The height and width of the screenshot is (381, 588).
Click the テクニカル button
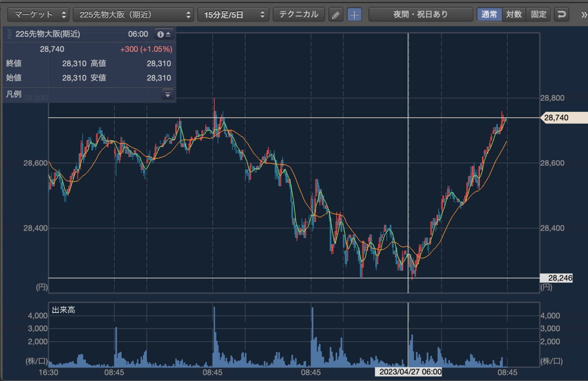click(299, 14)
